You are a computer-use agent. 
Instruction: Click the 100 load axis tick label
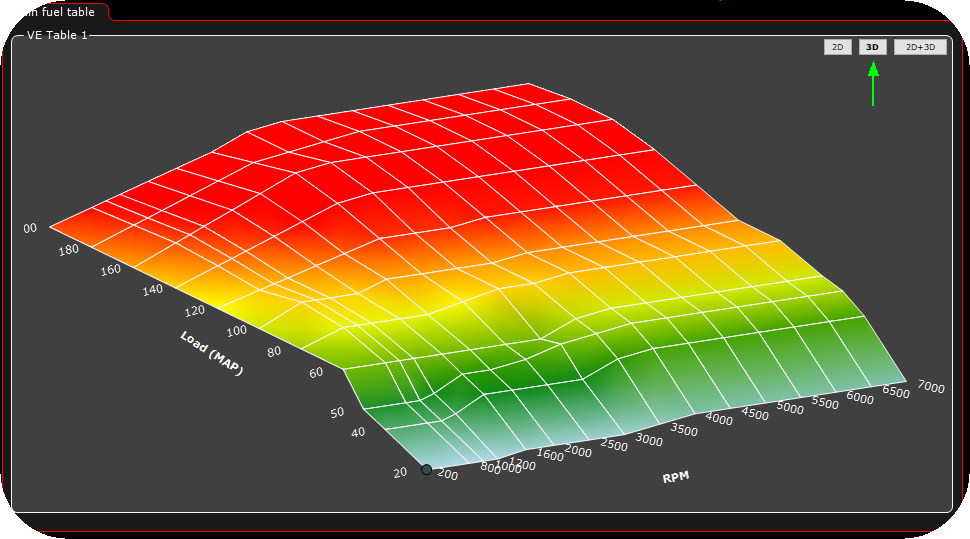click(x=236, y=331)
